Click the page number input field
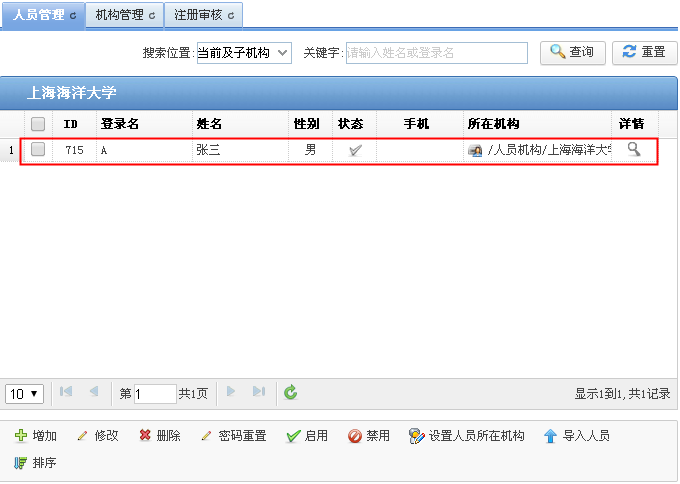 point(154,393)
